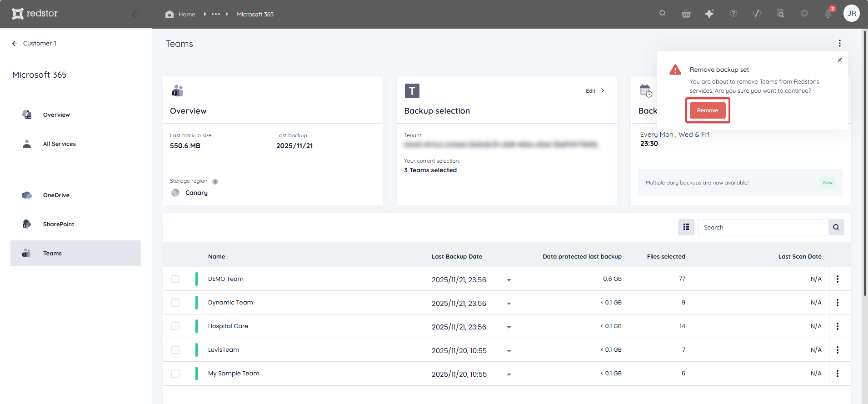Open the search icon in top bar
Image resolution: width=868 pixels, height=404 pixels.
pos(663,14)
